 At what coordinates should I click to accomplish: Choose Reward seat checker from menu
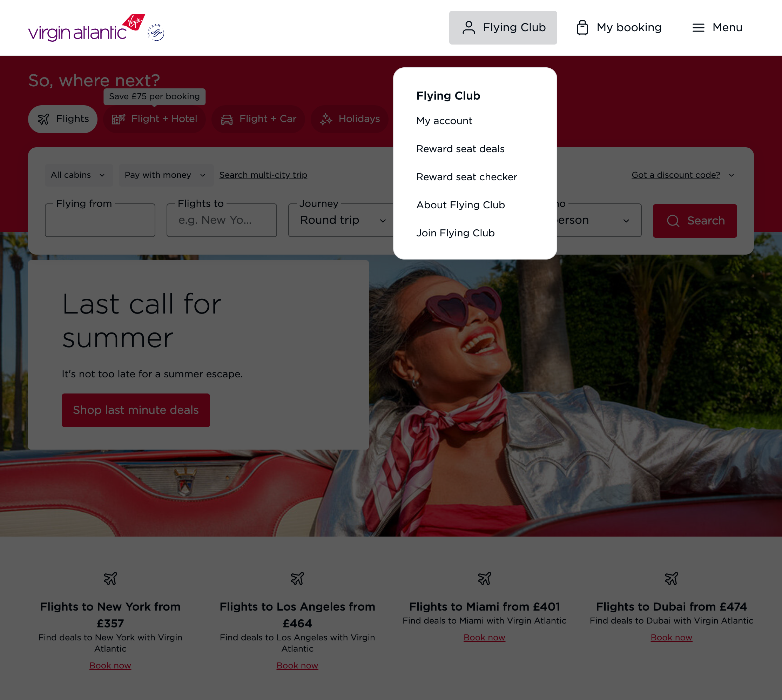pos(467,177)
